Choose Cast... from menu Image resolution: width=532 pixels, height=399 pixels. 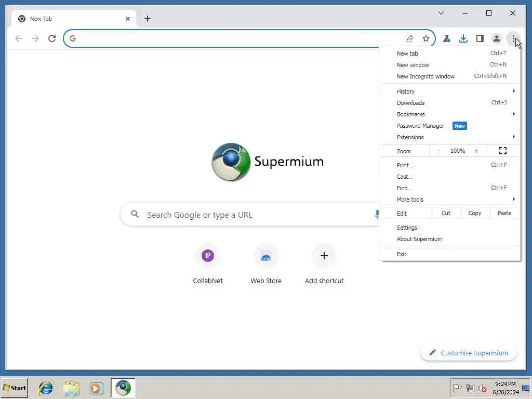pyautogui.click(x=450, y=177)
